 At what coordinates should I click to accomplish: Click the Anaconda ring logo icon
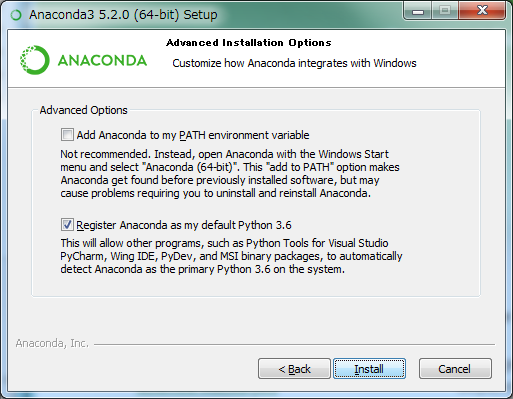(x=35, y=60)
